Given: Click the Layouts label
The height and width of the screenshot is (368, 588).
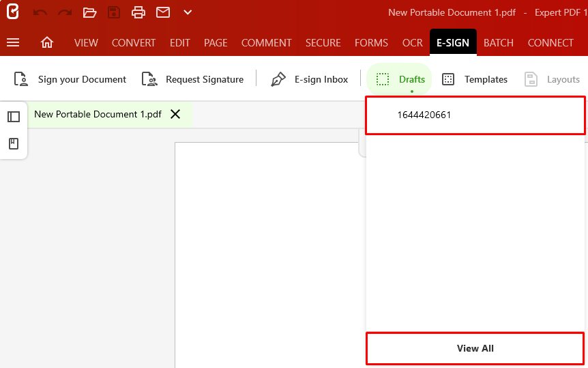Looking at the screenshot, I should pos(563,80).
